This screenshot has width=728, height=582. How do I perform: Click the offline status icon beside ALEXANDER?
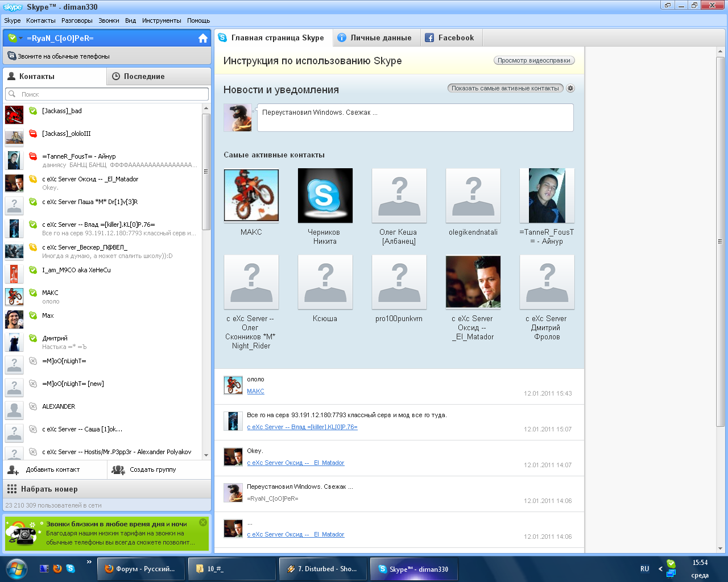click(33, 406)
